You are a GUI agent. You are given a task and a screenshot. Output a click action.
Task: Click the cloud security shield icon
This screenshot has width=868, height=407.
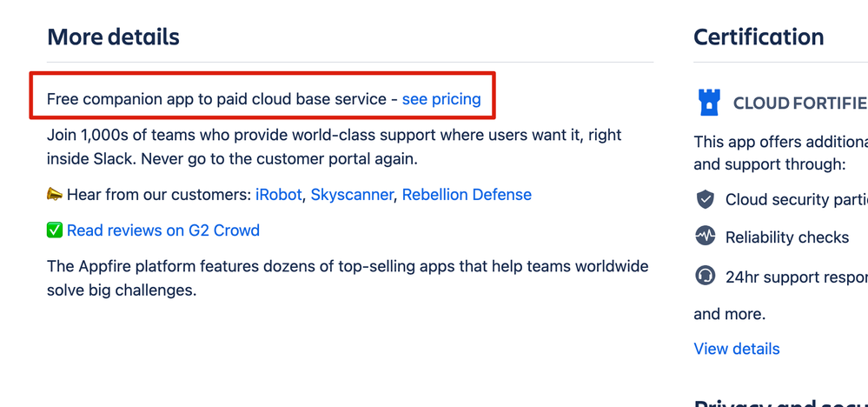pyautogui.click(x=706, y=199)
